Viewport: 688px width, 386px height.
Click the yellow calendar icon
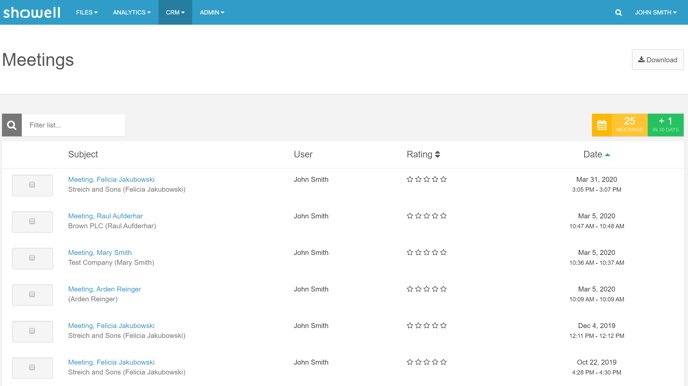pos(602,125)
